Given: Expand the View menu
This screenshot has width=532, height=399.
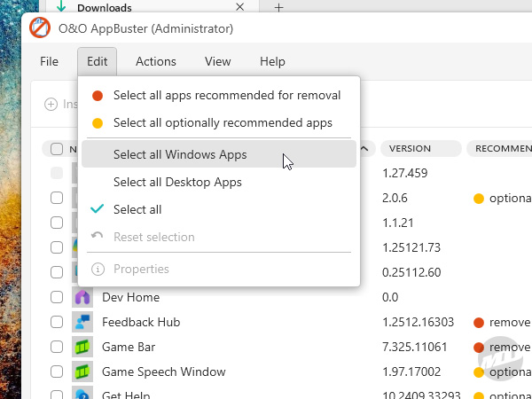Looking at the screenshot, I should [x=217, y=62].
